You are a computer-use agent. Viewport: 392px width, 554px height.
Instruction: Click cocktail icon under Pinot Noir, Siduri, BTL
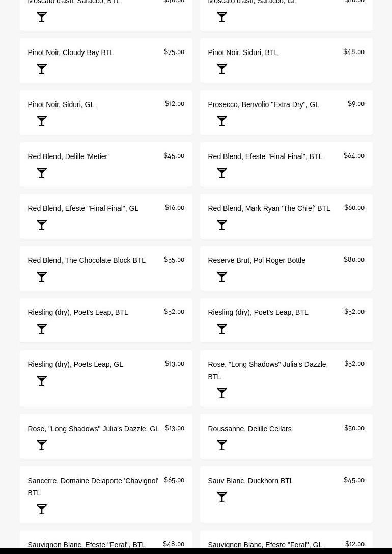click(222, 69)
